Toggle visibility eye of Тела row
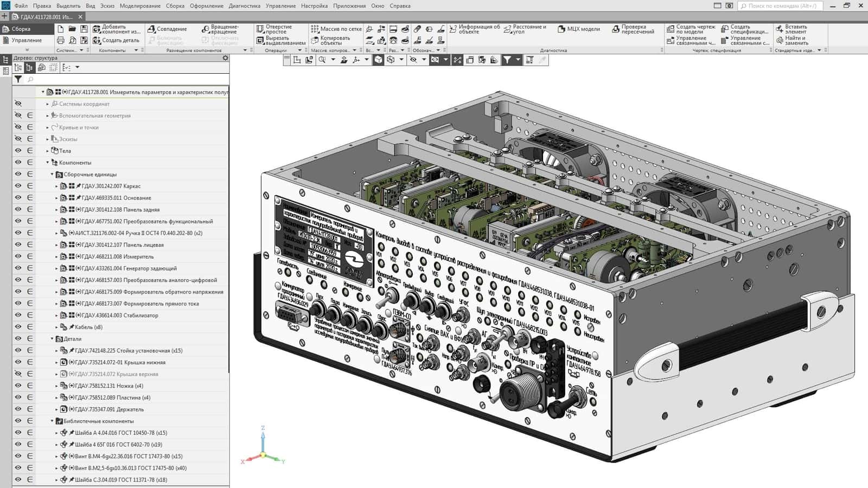This screenshot has width=868, height=488. [x=18, y=151]
